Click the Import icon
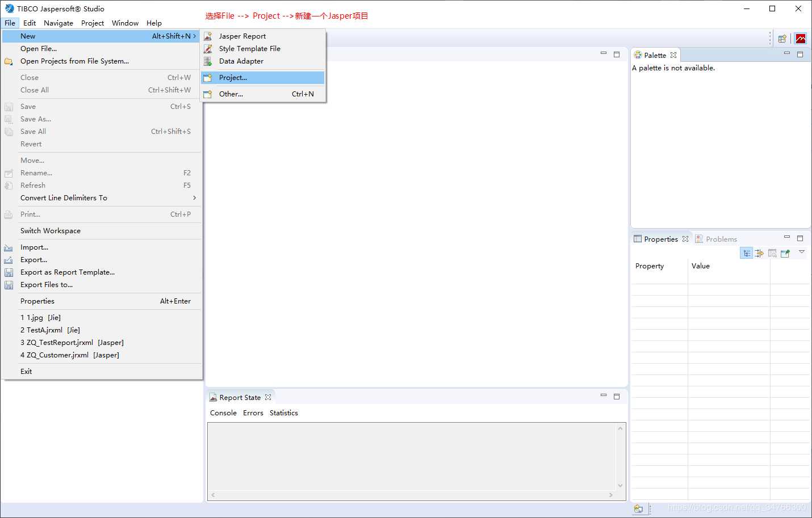This screenshot has width=812, height=518. (9, 248)
